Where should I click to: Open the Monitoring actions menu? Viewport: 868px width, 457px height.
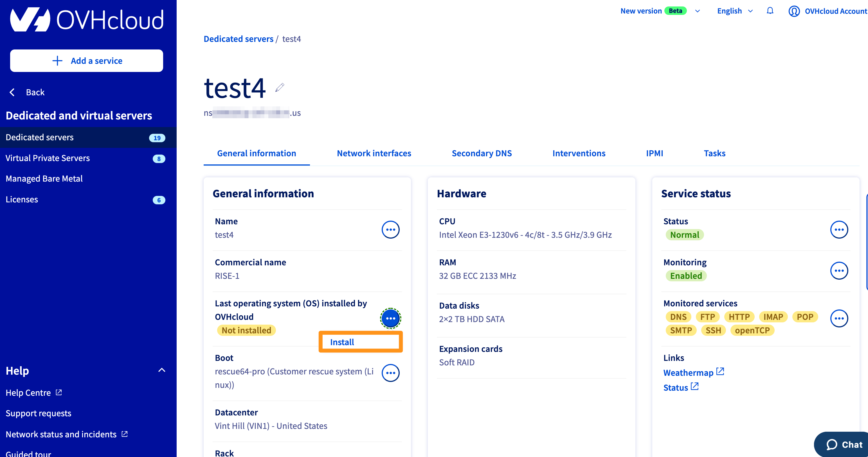click(x=840, y=270)
